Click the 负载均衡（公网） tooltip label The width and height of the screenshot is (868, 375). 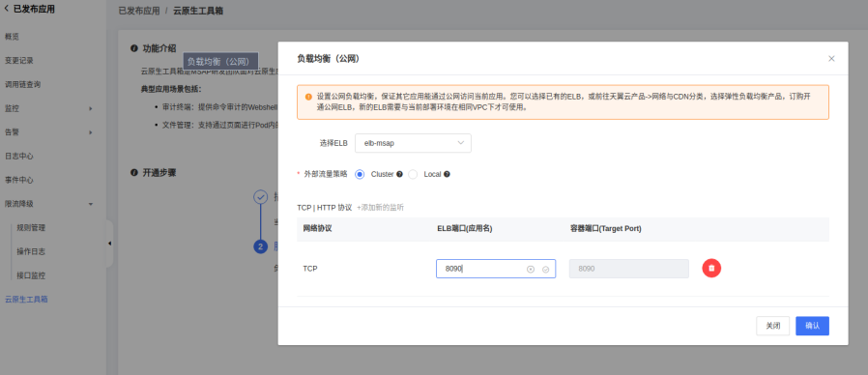[x=220, y=61]
